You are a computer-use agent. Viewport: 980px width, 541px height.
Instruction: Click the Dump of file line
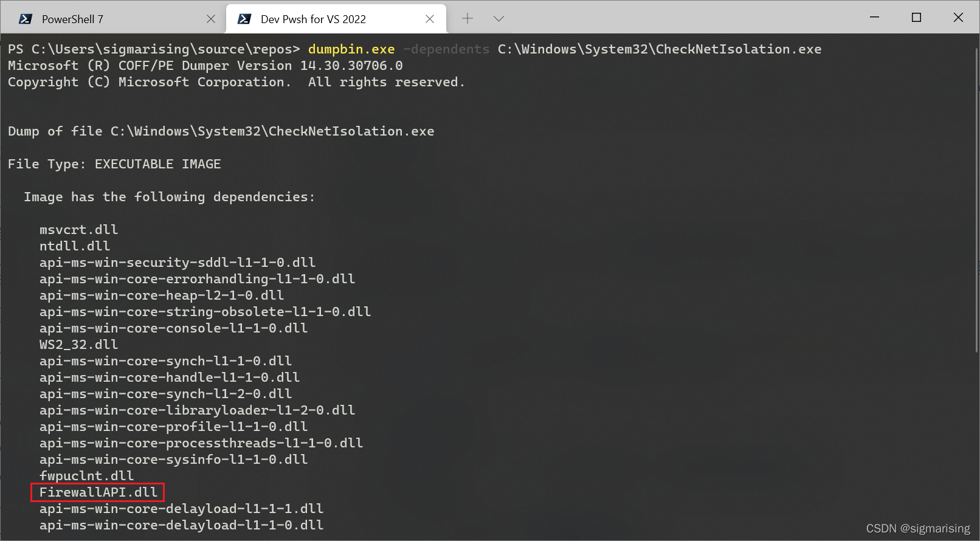221,131
